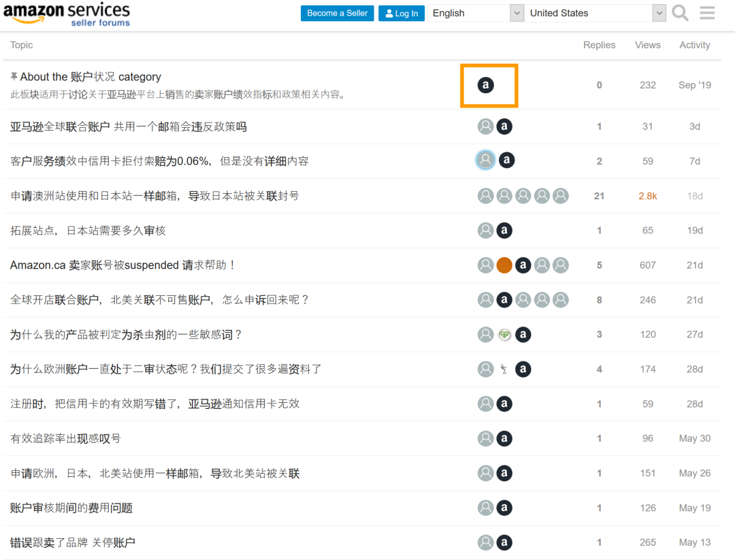The height and width of the screenshot is (560, 735).
Task: Open topic Amazon.ca 卖家账号被suspended
Action: click(x=122, y=265)
